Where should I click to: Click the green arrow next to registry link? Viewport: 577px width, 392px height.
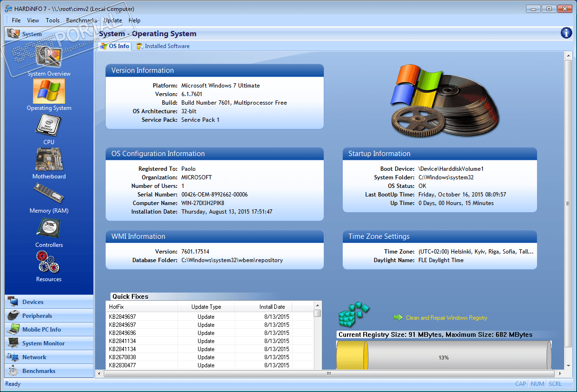click(x=398, y=317)
